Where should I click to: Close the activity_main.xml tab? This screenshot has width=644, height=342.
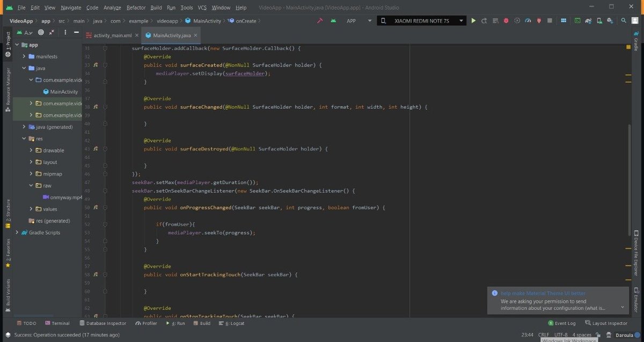coord(137,35)
